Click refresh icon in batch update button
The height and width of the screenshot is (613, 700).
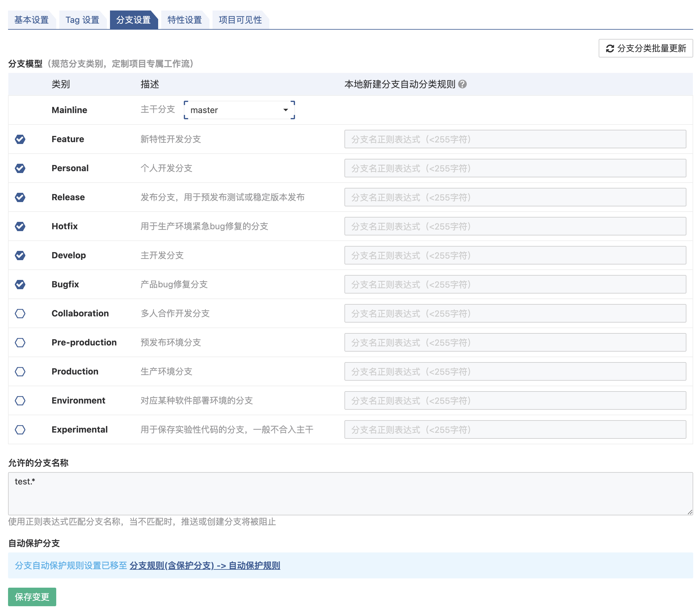(610, 49)
